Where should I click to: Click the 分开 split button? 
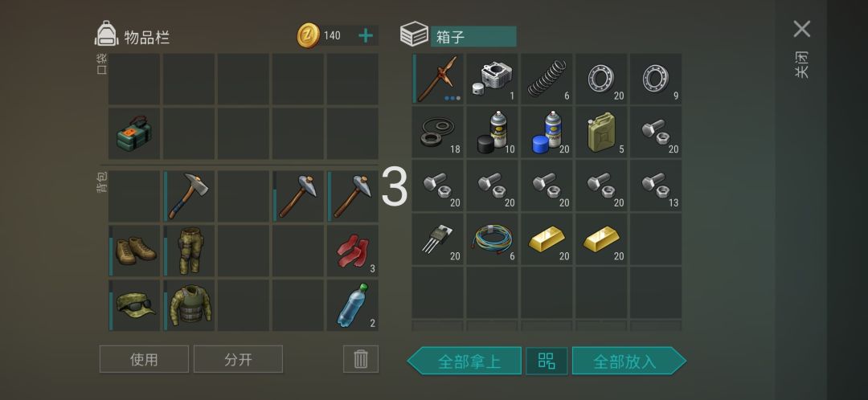238,359
